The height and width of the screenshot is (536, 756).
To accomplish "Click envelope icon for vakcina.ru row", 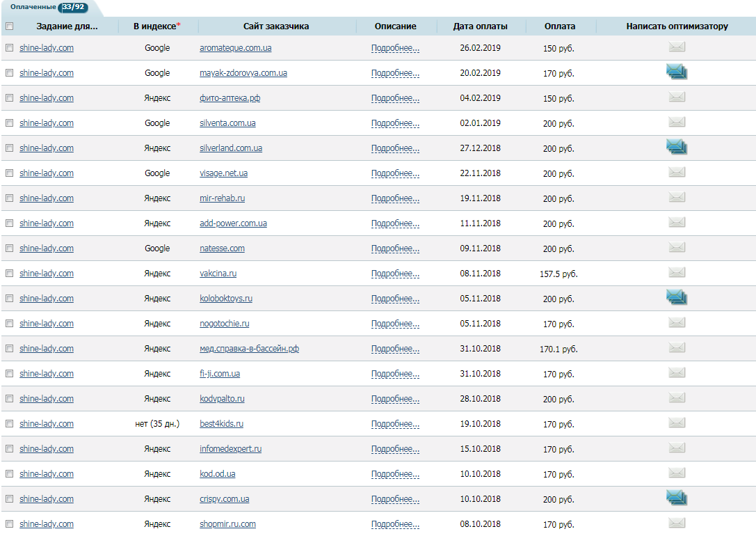I will [x=677, y=273].
